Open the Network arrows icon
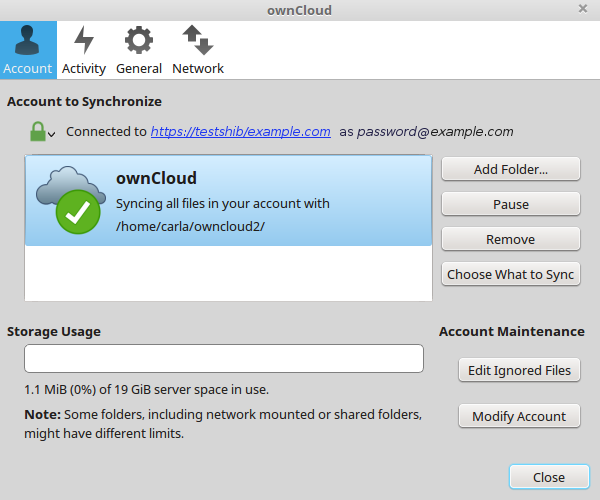 pyautogui.click(x=197, y=40)
